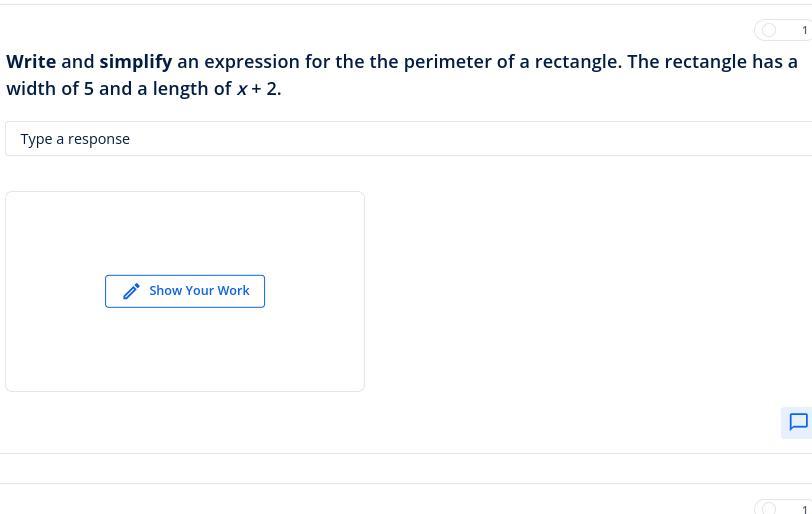Click the pencil icon beside Show Your Work
The image size is (812, 514).
coord(131,291)
